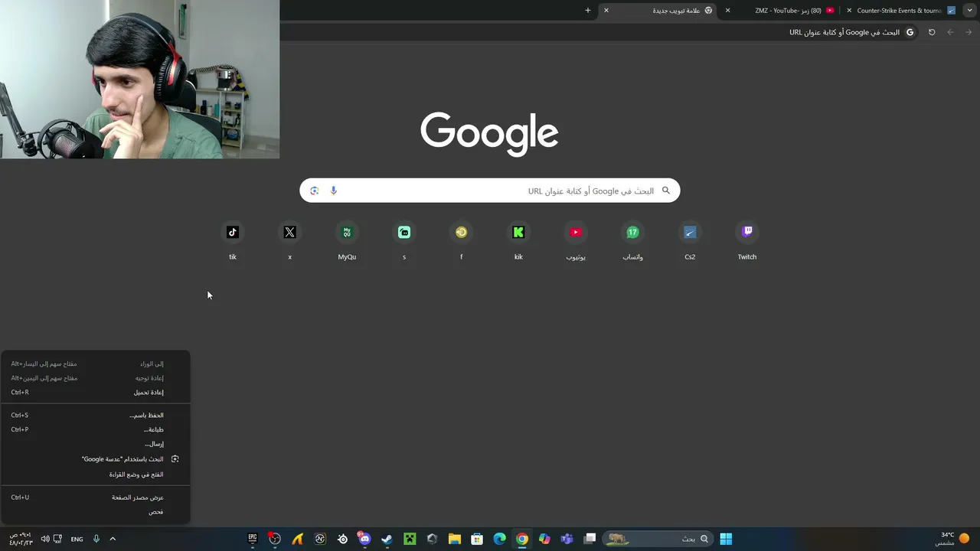Open Copilot from the taskbar

tap(544, 539)
